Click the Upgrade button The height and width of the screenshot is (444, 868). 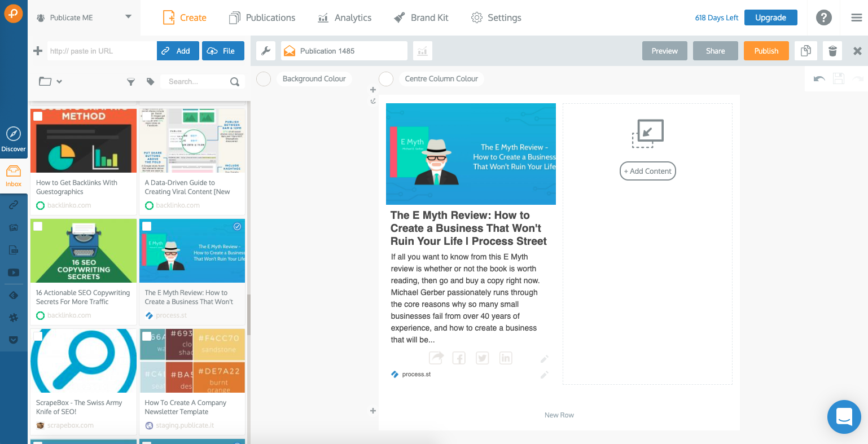pos(770,17)
